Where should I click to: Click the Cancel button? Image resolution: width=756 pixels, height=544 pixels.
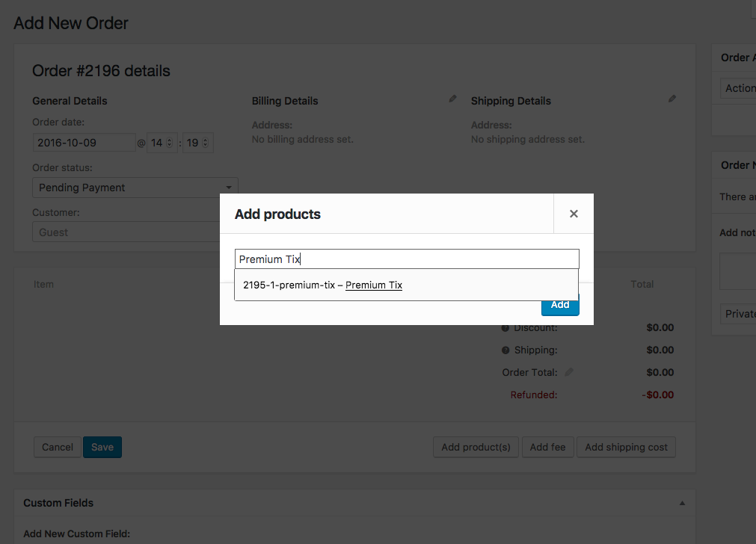pyautogui.click(x=58, y=448)
